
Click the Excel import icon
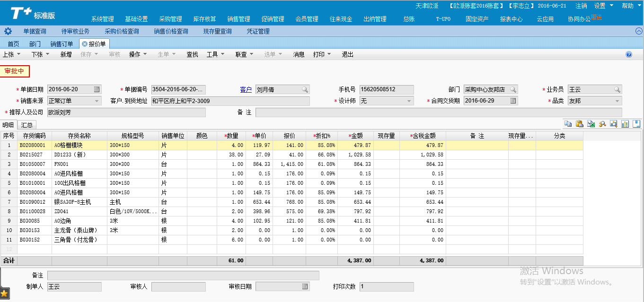pyautogui.click(x=591, y=124)
